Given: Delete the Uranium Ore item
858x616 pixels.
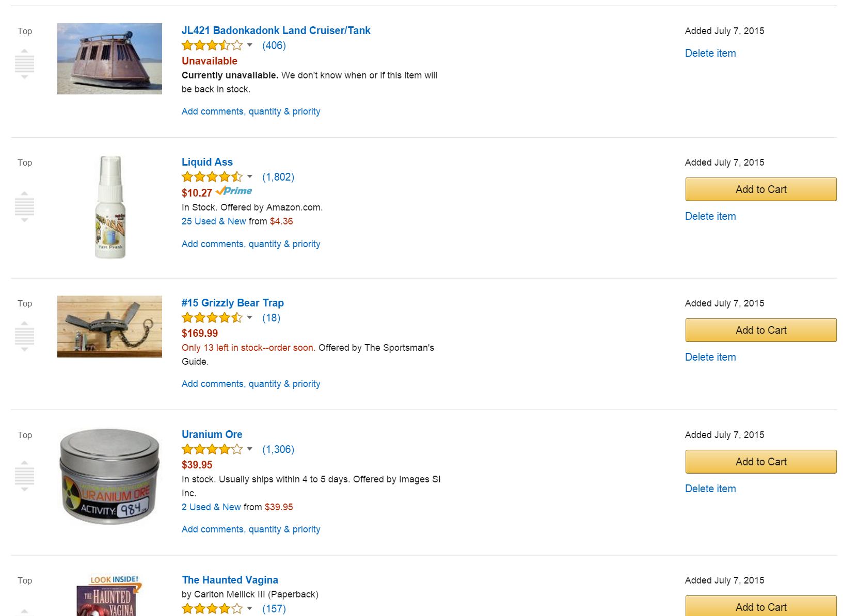Looking at the screenshot, I should pos(710,489).
